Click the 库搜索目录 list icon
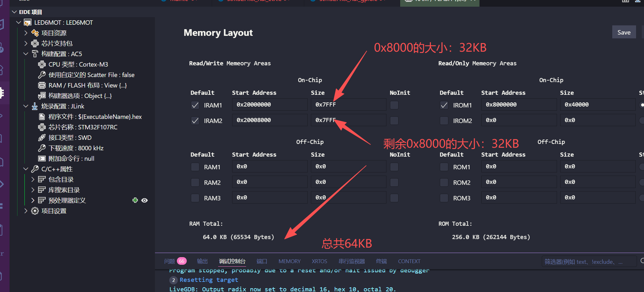This screenshot has width=644, height=292. [x=42, y=190]
